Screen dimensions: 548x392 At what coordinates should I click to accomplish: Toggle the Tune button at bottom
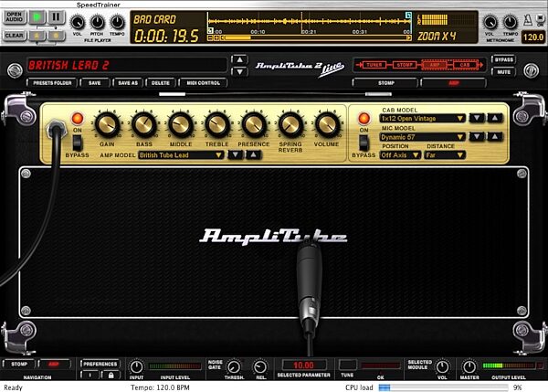347,366
